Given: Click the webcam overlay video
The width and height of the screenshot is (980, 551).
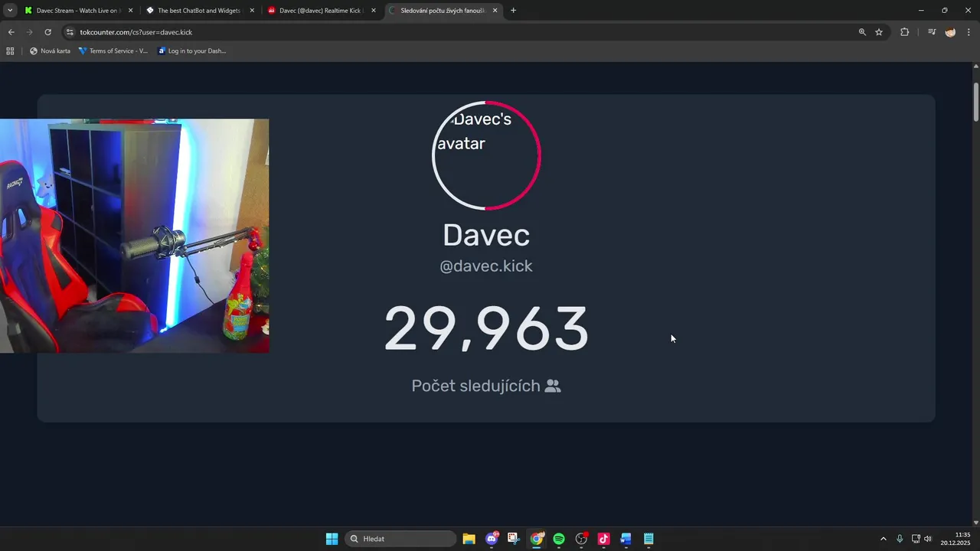Looking at the screenshot, I should click(x=134, y=236).
